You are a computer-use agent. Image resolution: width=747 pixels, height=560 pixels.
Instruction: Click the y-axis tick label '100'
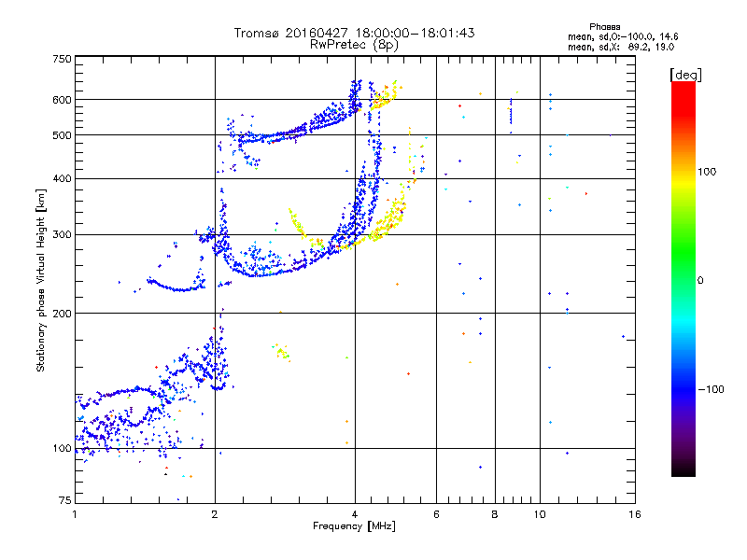(62, 449)
